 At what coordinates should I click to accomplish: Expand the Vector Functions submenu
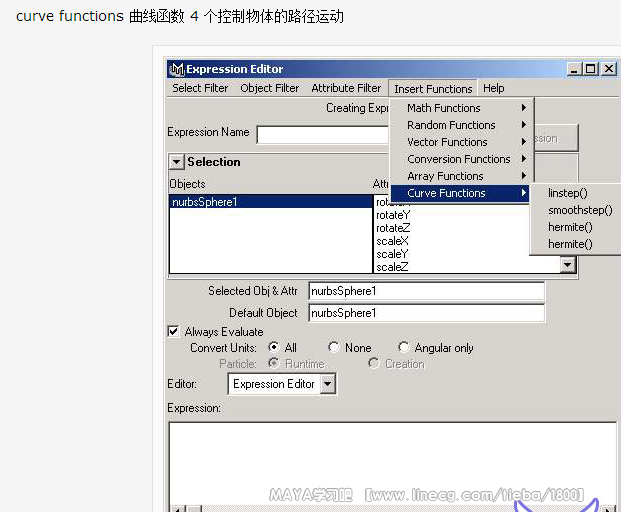(x=462, y=142)
